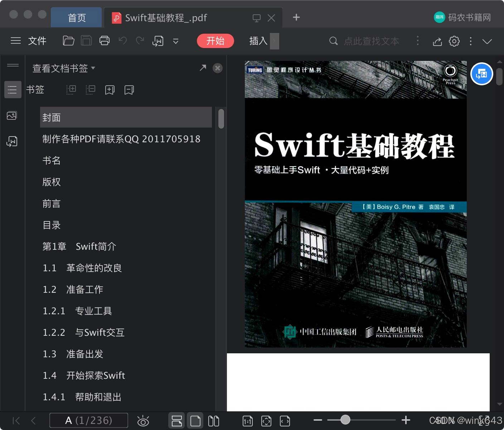Select the bookmarks list sidebar icon
The height and width of the screenshot is (430, 504).
click(13, 90)
